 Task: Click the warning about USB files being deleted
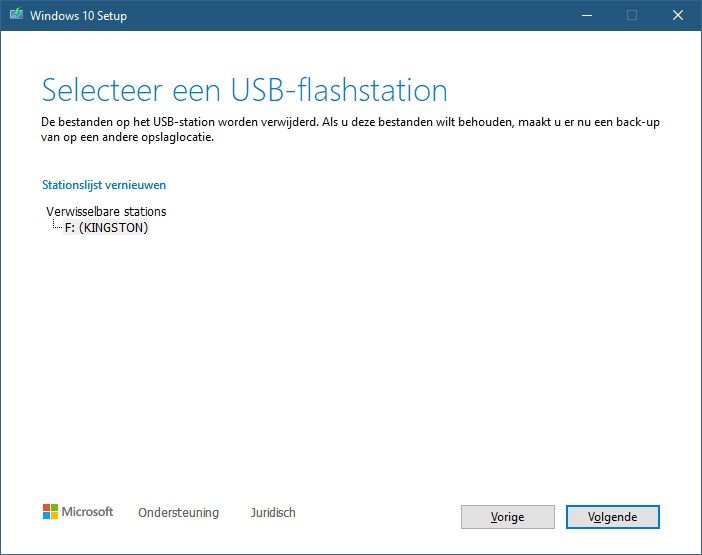pos(350,129)
